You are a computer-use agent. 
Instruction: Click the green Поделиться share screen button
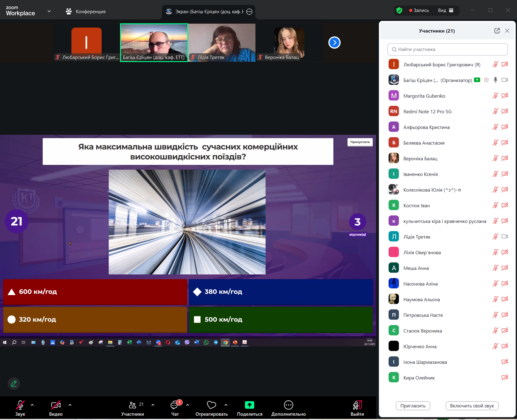[250, 408]
